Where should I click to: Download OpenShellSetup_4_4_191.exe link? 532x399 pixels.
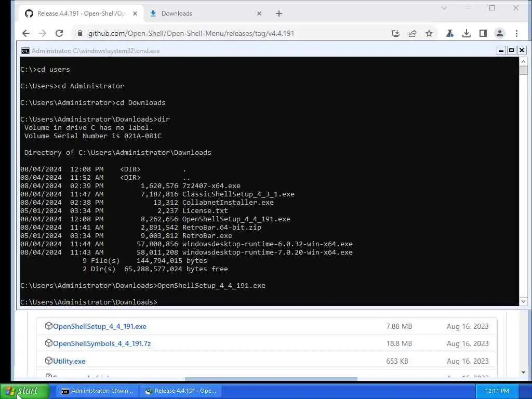(100, 326)
